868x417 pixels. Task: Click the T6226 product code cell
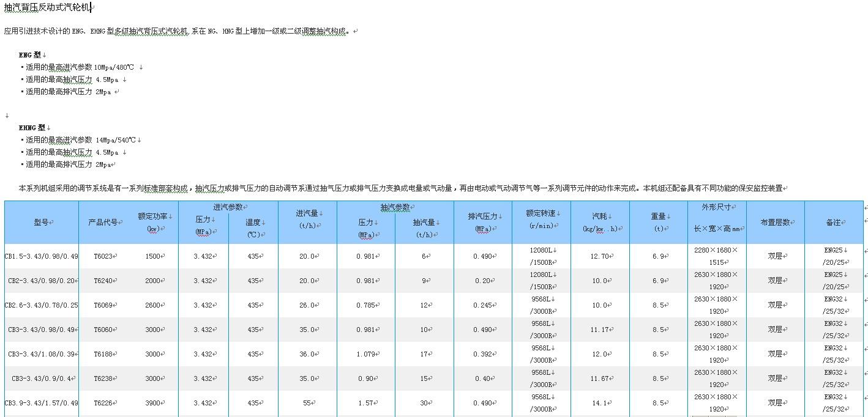point(104,403)
